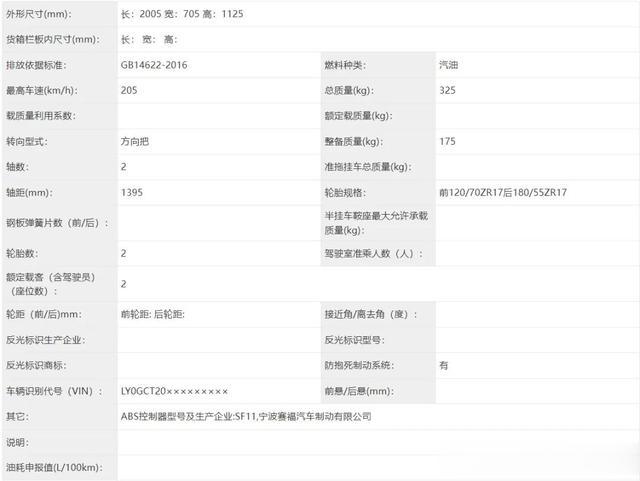Viewport: 640px width, 481px height.
Task: Click the '油耗申报值(L/100km):' label
Action: 54,468
